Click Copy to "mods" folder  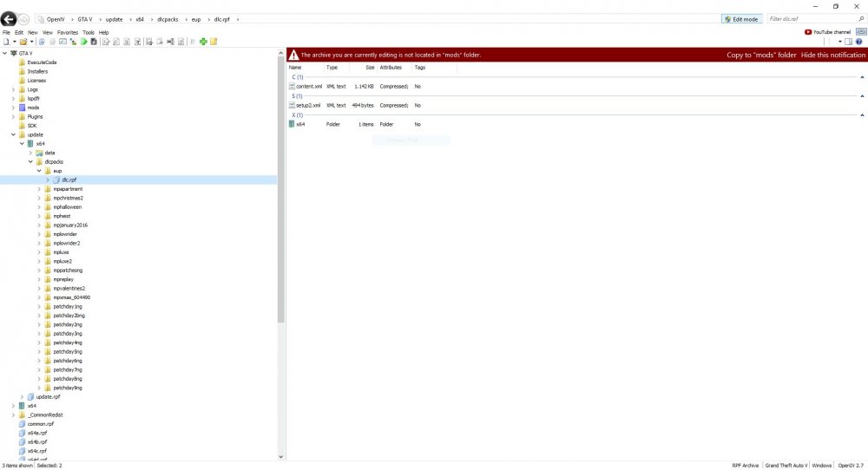point(761,55)
